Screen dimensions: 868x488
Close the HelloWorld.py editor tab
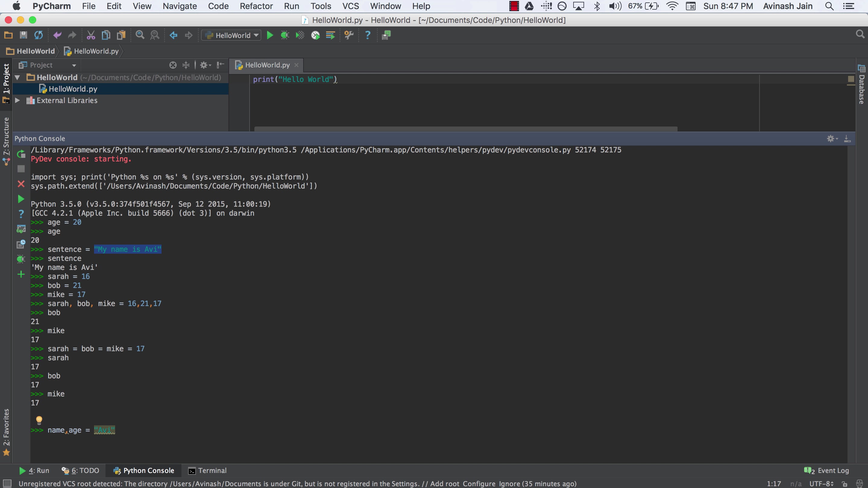(x=297, y=65)
